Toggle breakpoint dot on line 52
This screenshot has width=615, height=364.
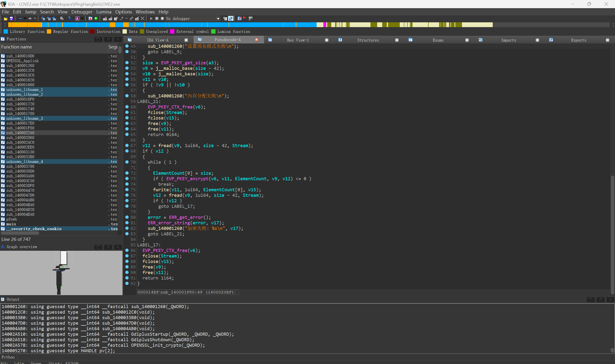click(x=127, y=63)
